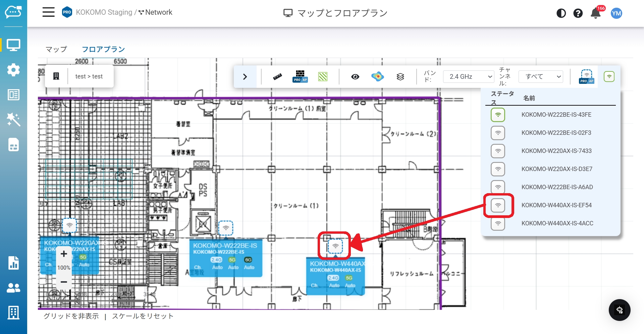Screen dimensions: 644x334
Task: Select the フロアプラン tab
Action: click(103, 49)
